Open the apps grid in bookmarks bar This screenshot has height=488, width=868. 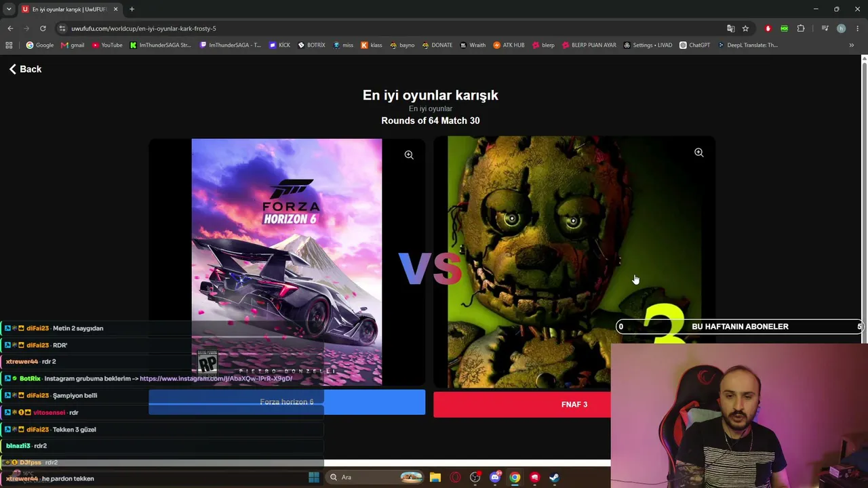pyautogui.click(x=9, y=45)
